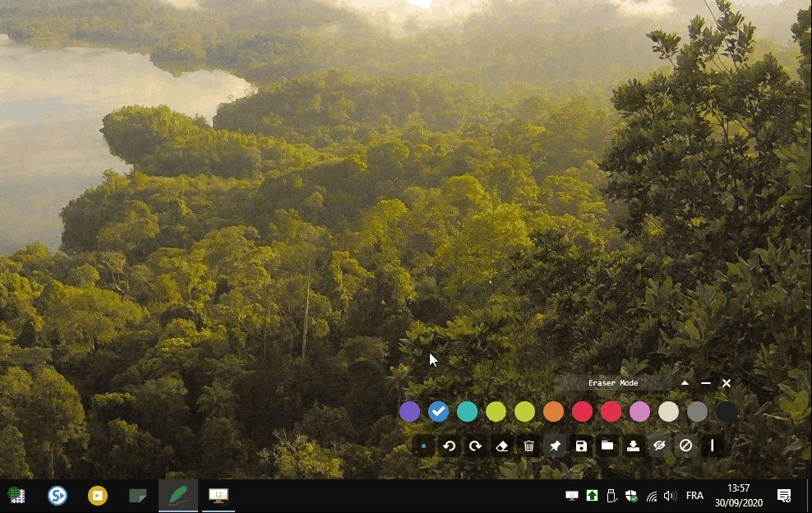
Task: Launch the yellow play button taskbar app
Action: 97,496
